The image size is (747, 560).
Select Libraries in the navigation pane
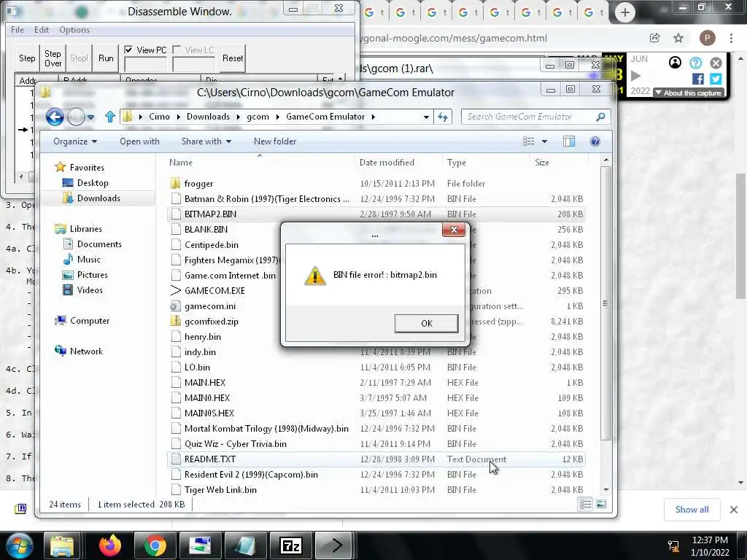pos(85,229)
